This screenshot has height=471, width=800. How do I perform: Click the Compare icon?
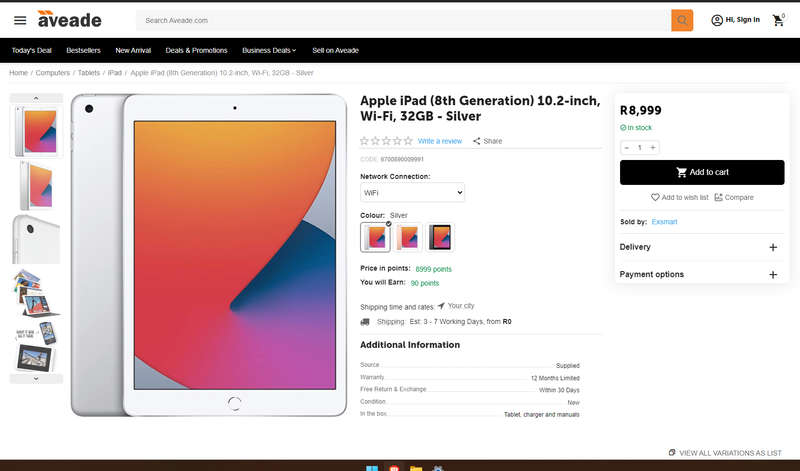pyautogui.click(x=718, y=197)
